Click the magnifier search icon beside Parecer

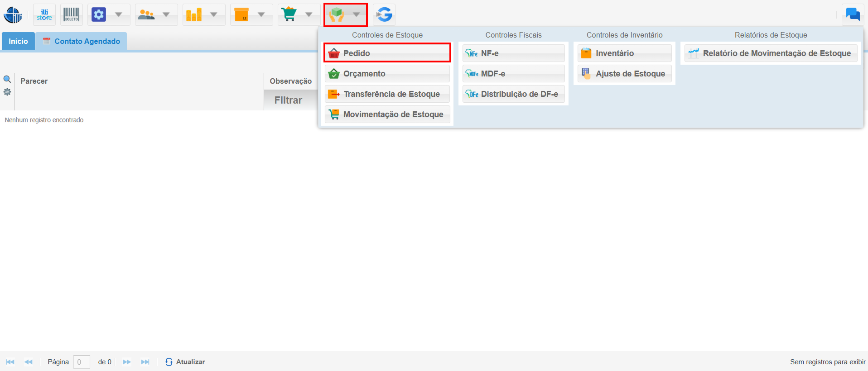[x=7, y=79]
